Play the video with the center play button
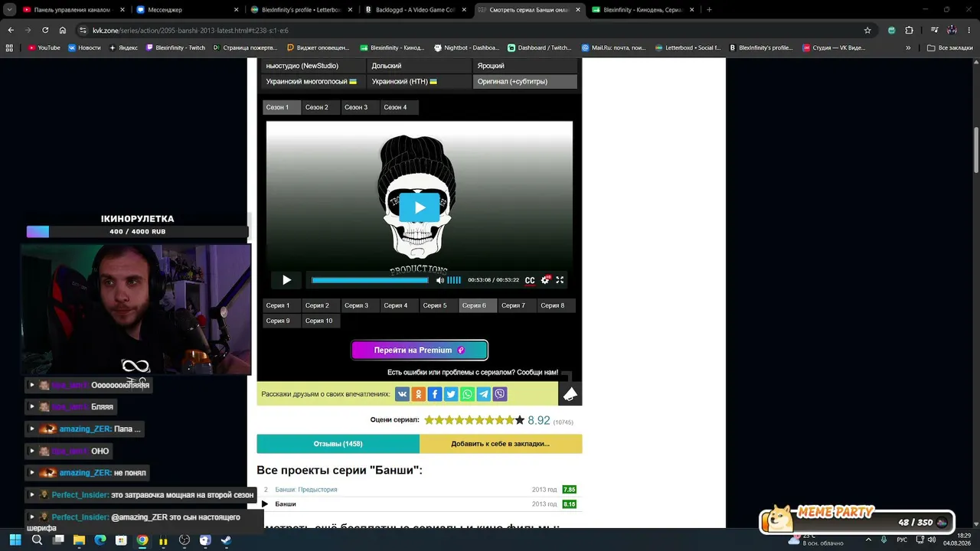Image resolution: width=980 pixels, height=551 pixels. tap(420, 207)
